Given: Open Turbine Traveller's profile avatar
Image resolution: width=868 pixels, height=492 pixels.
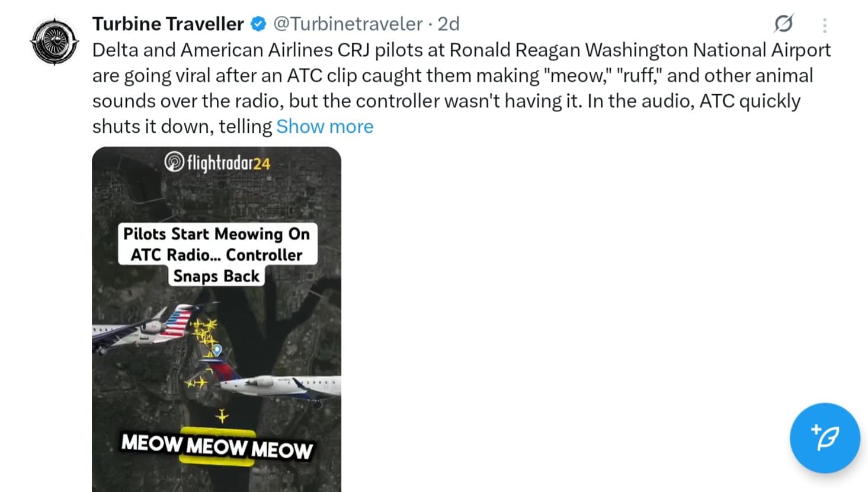Looking at the screenshot, I should click(55, 41).
